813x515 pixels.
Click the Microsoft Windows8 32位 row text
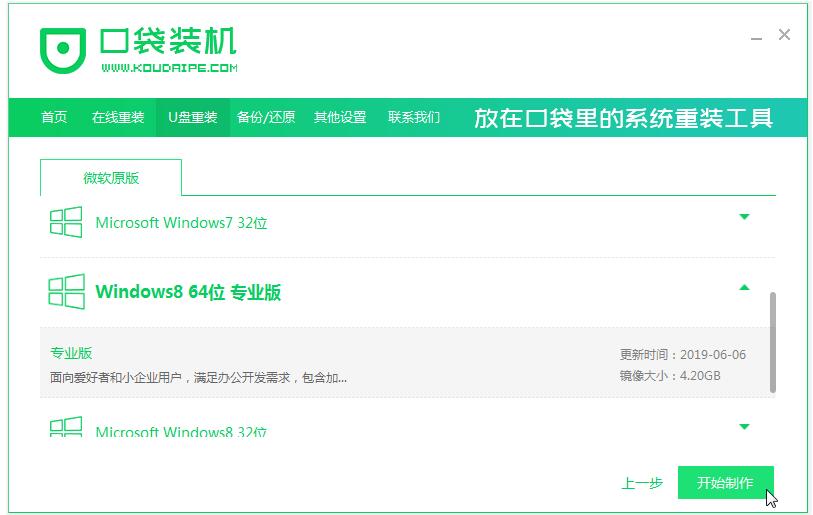(181, 431)
